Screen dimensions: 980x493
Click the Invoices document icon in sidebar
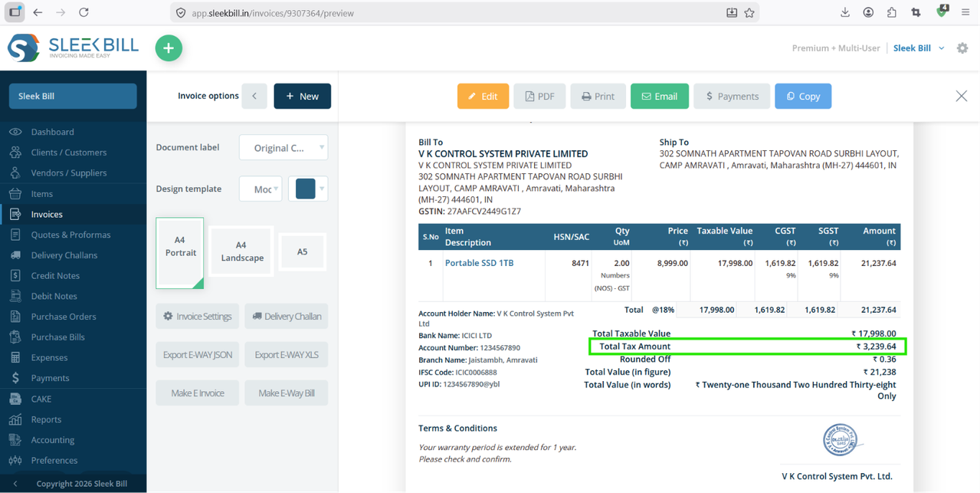pos(15,214)
